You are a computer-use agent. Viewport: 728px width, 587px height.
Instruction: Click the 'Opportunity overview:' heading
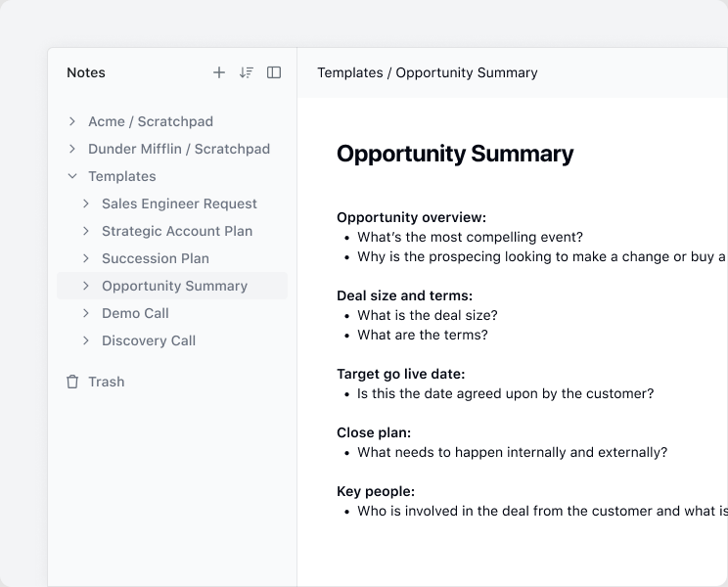point(411,217)
